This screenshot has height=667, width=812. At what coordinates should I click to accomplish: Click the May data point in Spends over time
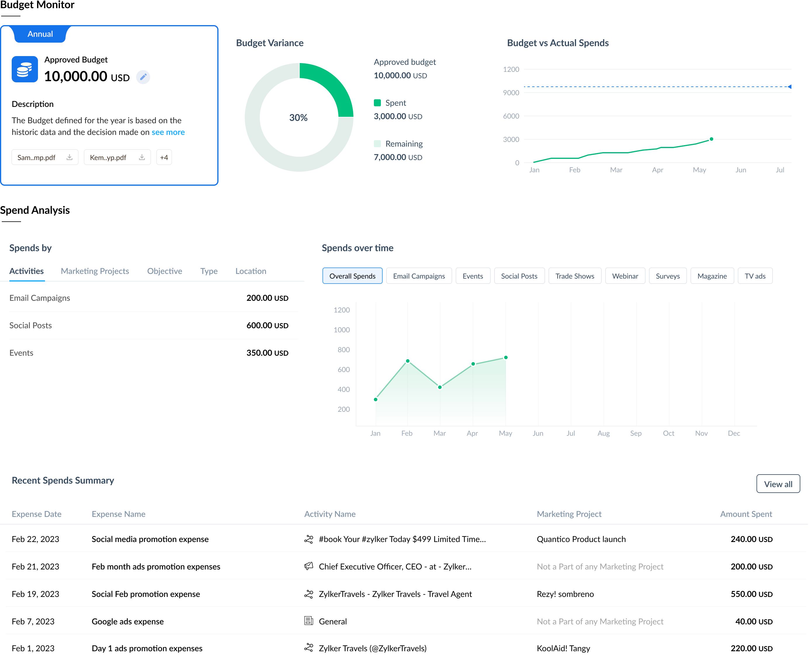pos(506,358)
